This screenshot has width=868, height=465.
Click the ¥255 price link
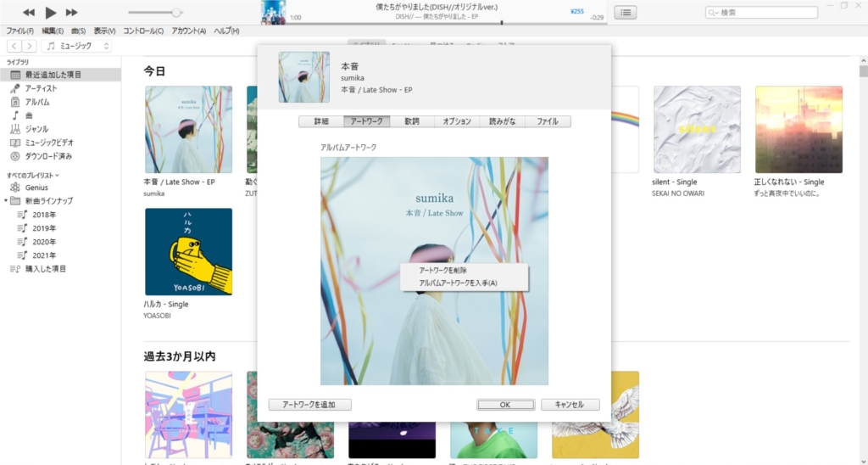(x=576, y=11)
